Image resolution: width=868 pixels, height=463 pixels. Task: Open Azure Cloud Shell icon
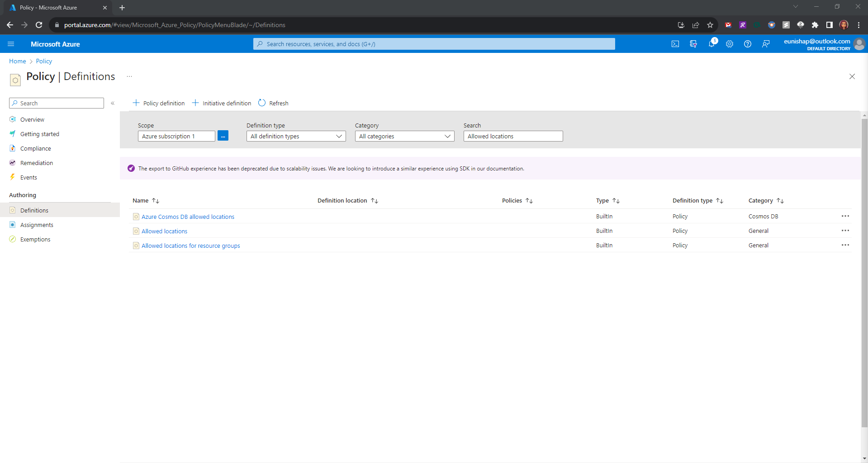675,44
